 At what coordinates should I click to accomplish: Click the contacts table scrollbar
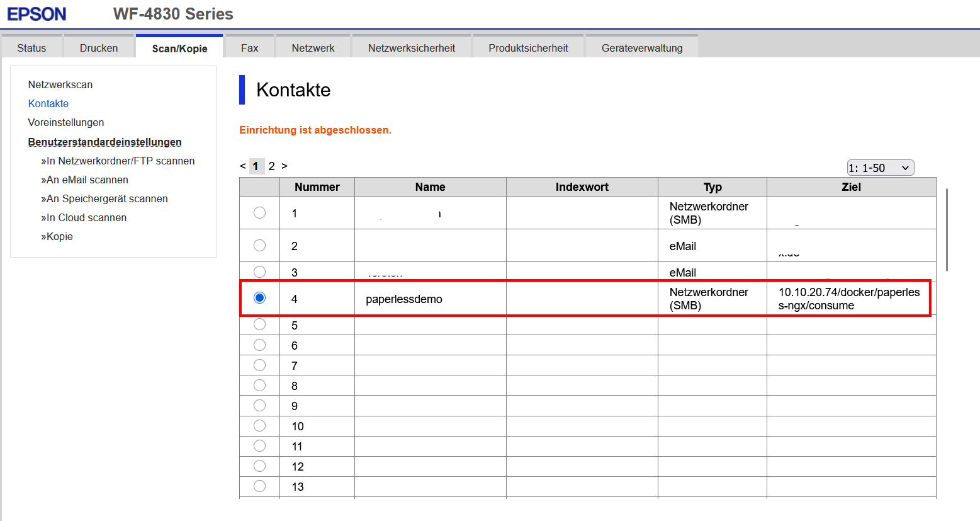click(947, 230)
